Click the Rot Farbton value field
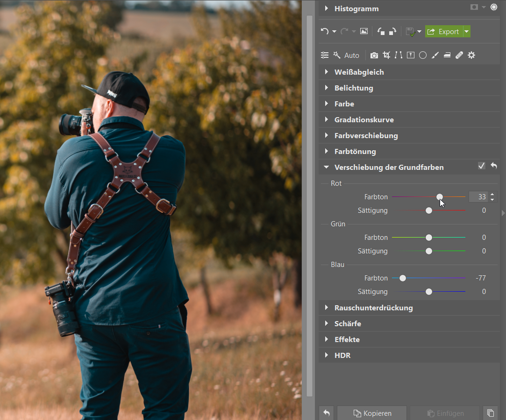This screenshot has width=506, height=420. pos(478,197)
